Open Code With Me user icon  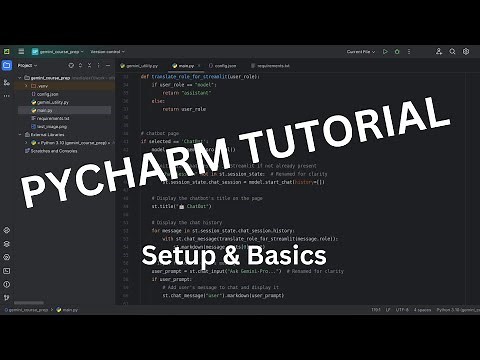point(439,51)
